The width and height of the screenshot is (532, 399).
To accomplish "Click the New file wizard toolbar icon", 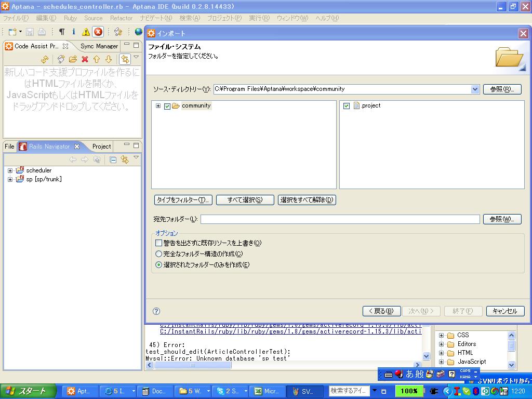I will click(12, 32).
